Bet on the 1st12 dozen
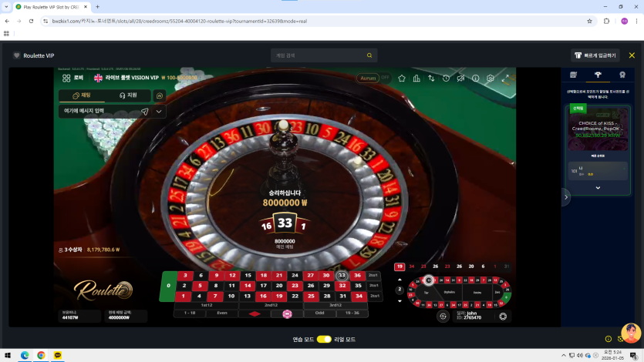Viewport: 644px width, 362px height. [x=207, y=305]
